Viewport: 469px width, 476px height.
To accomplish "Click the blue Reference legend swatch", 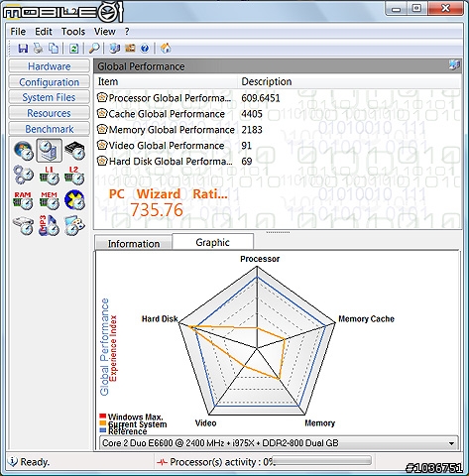I will click(x=103, y=430).
